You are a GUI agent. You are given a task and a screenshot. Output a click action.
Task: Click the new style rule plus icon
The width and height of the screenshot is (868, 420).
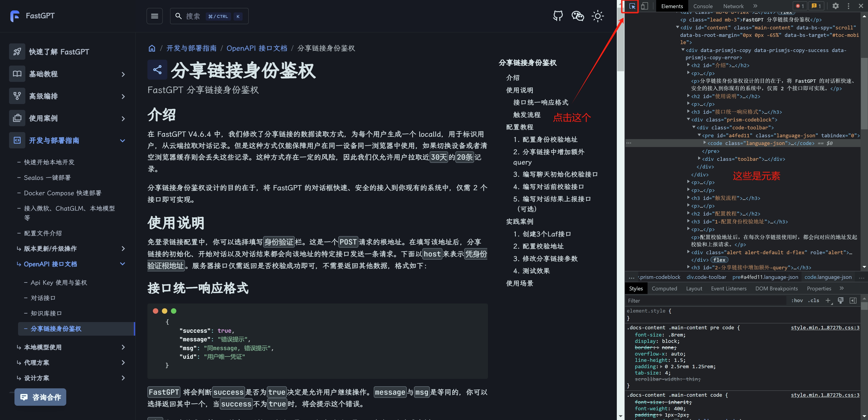828,300
